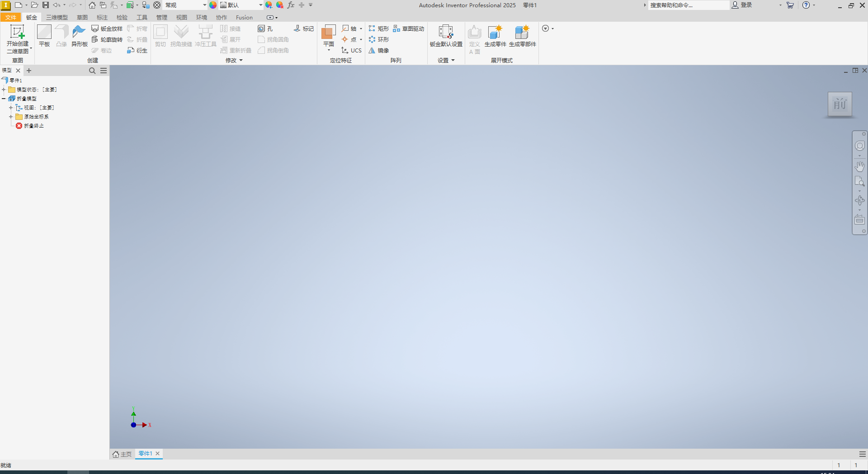
Task: Select the Pan tool on the navigation bar
Action: [x=860, y=166]
